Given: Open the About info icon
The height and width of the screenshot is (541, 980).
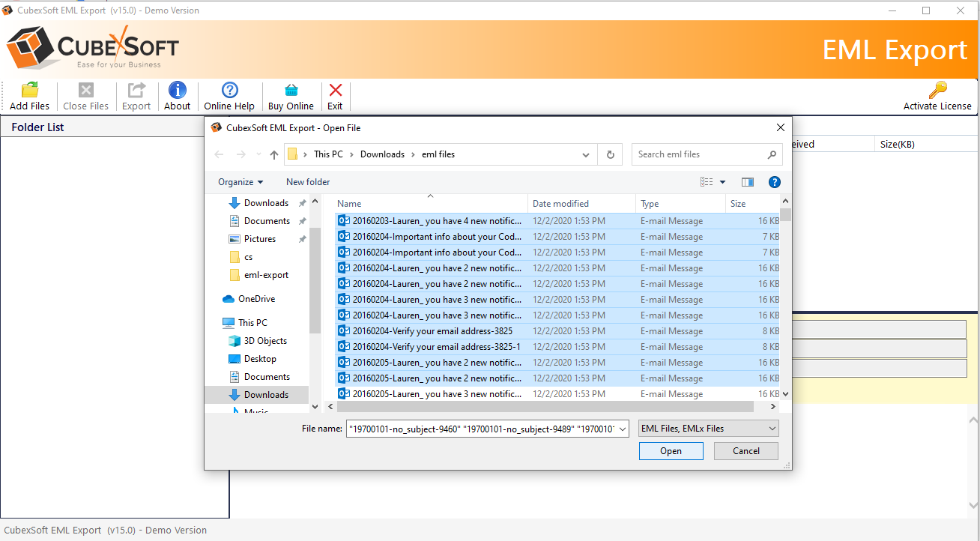Looking at the screenshot, I should [x=178, y=90].
